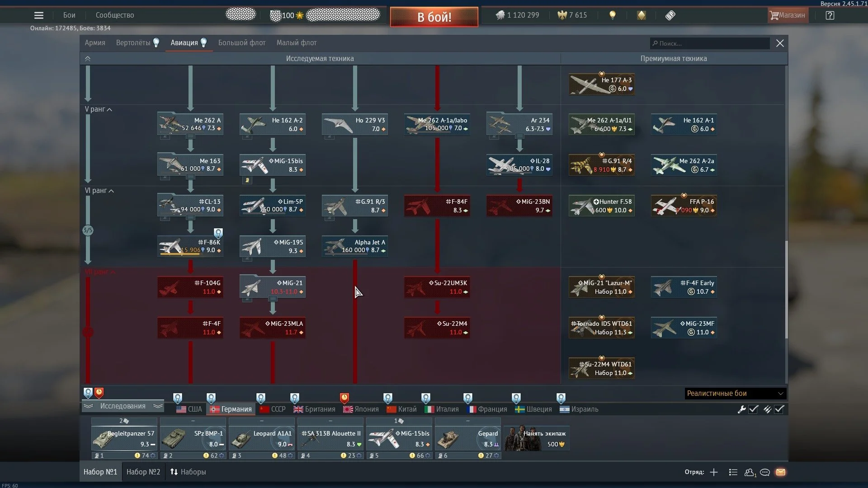The height and width of the screenshot is (488, 868).
Task: Click the Поиск search field
Action: [710, 43]
